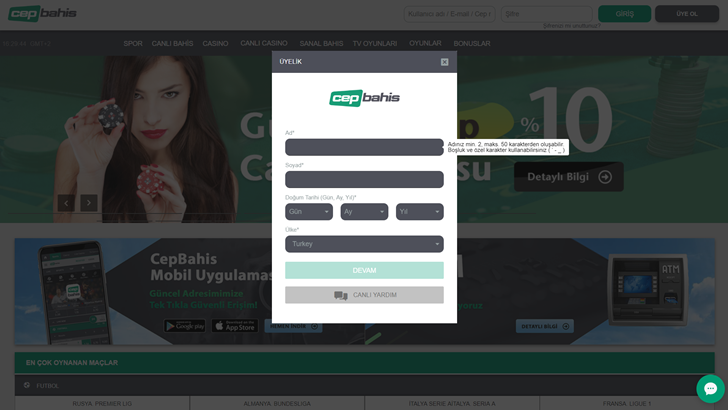Click the EN ÇOK OYNANAN MAÇLAR header

364,363
